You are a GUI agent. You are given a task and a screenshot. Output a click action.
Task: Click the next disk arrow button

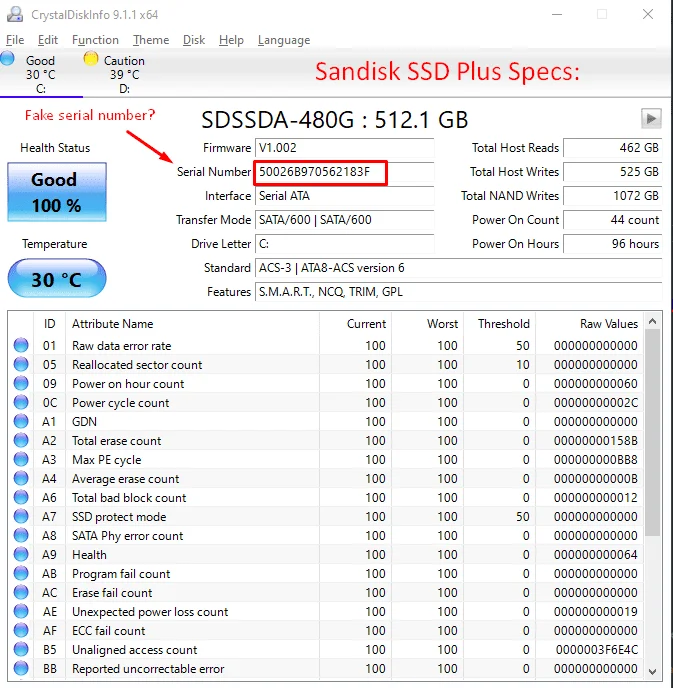click(651, 118)
